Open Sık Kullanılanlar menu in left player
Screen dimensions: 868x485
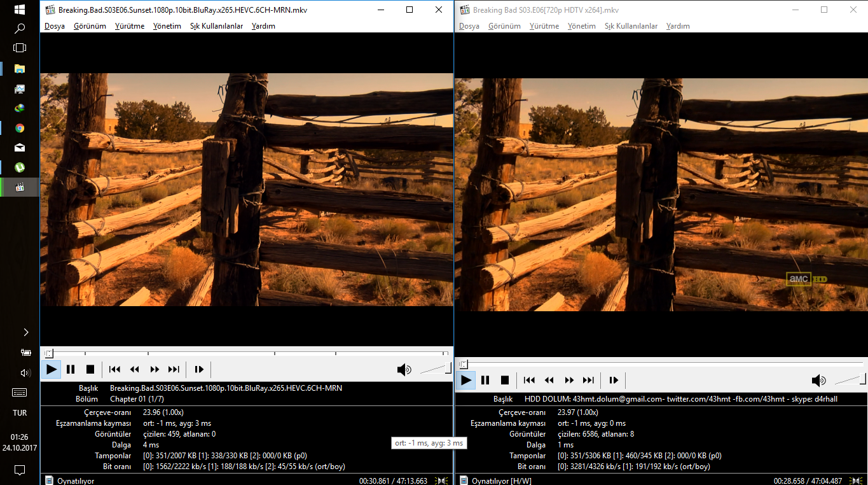point(217,26)
